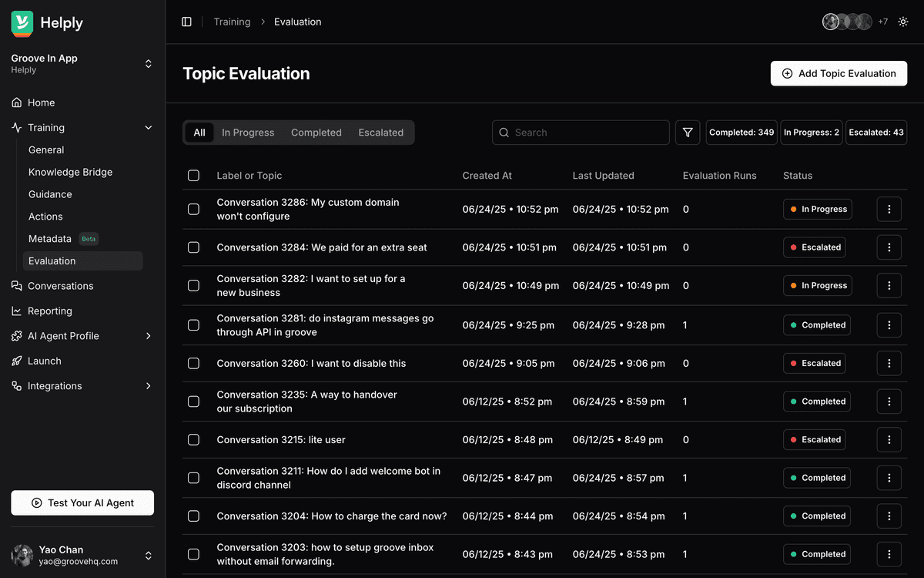Check the Conversation 3260 row checkbox

[x=193, y=363]
